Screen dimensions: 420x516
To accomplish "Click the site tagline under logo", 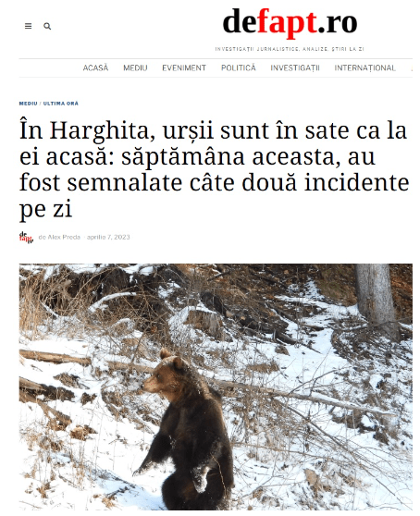I will (290, 49).
